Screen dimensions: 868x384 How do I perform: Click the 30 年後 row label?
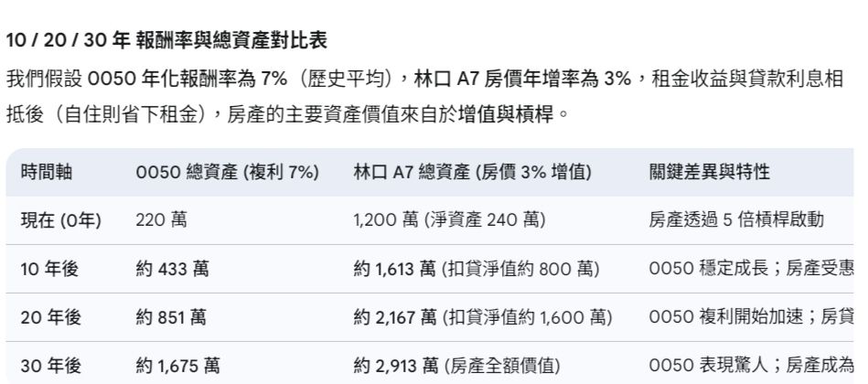click(51, 365)
